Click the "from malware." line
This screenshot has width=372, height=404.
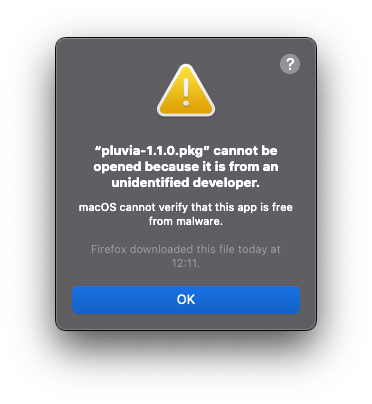click(186, 221)
